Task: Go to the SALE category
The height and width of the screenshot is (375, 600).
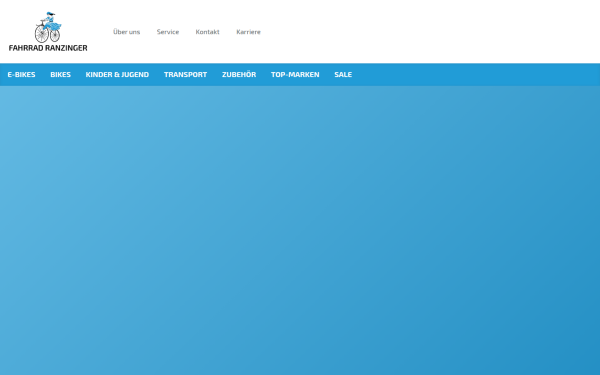Action: click(x=343, y=75)
